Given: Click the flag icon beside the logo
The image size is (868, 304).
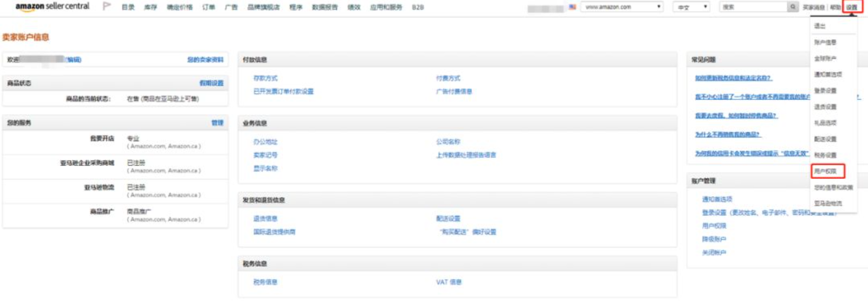Looking at the screenshot, I should 106,6.
